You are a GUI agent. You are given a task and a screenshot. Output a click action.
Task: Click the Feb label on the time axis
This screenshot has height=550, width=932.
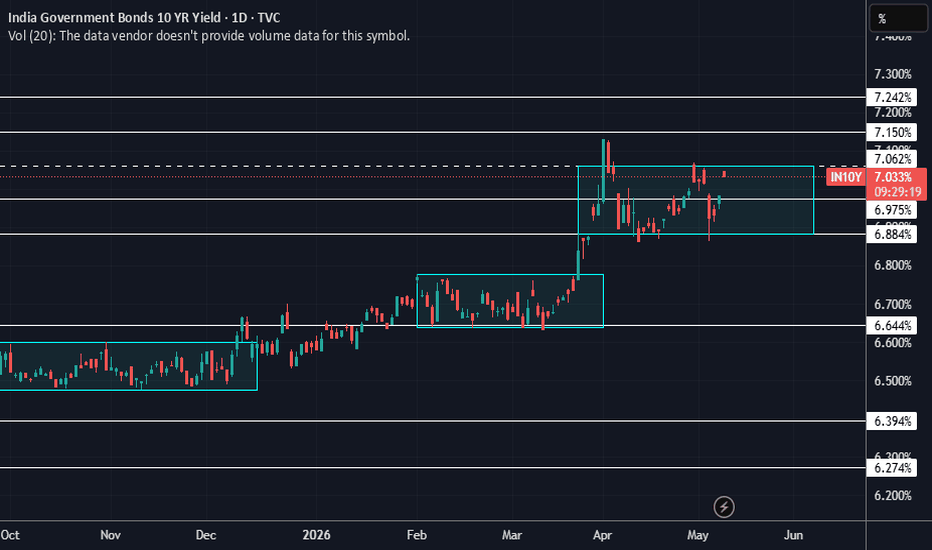(x=417, y=535)
